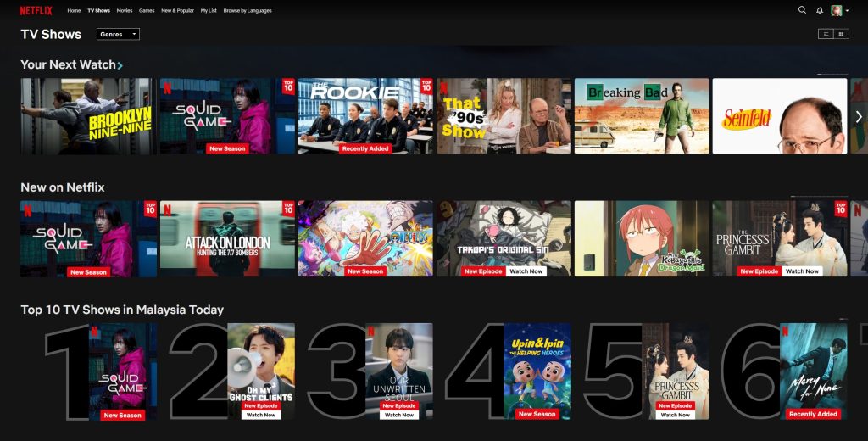
Task: Open the Genres dropdown
Action: point(118,35)
